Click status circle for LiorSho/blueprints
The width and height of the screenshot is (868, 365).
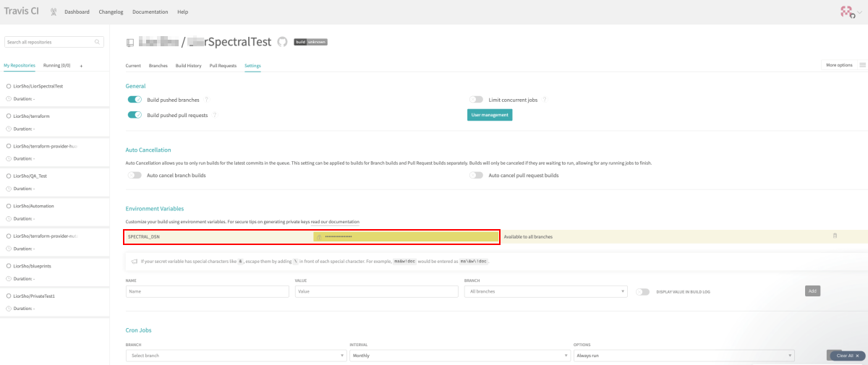pyautogui.click(x=8, y=266)
